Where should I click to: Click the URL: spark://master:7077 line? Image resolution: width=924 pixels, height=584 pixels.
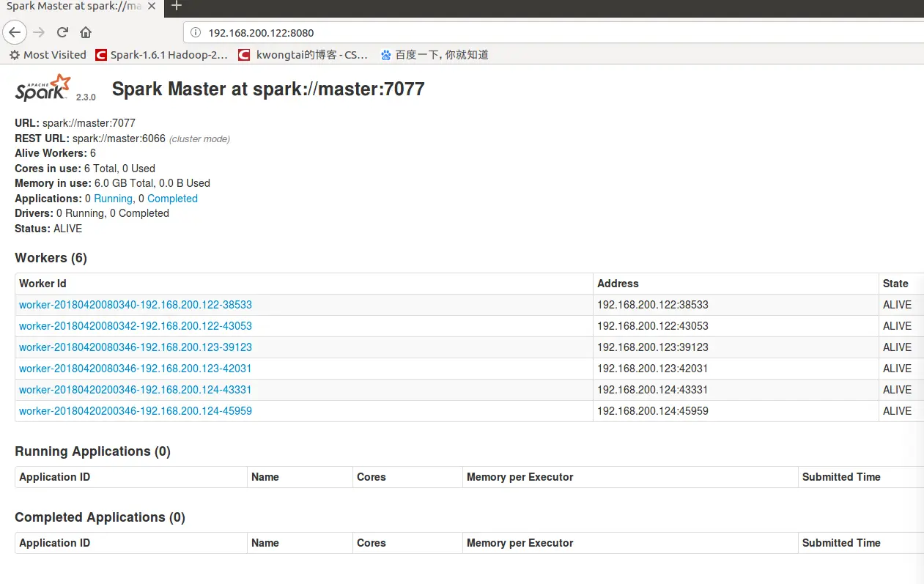click(x=75, y=123)
